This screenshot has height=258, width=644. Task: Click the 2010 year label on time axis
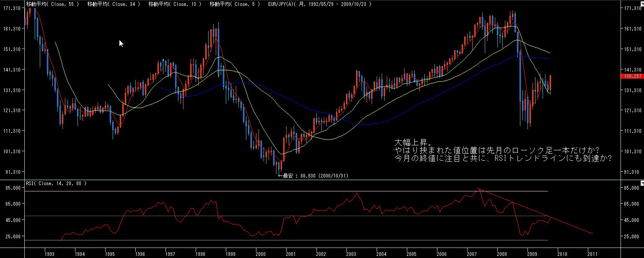562,254
